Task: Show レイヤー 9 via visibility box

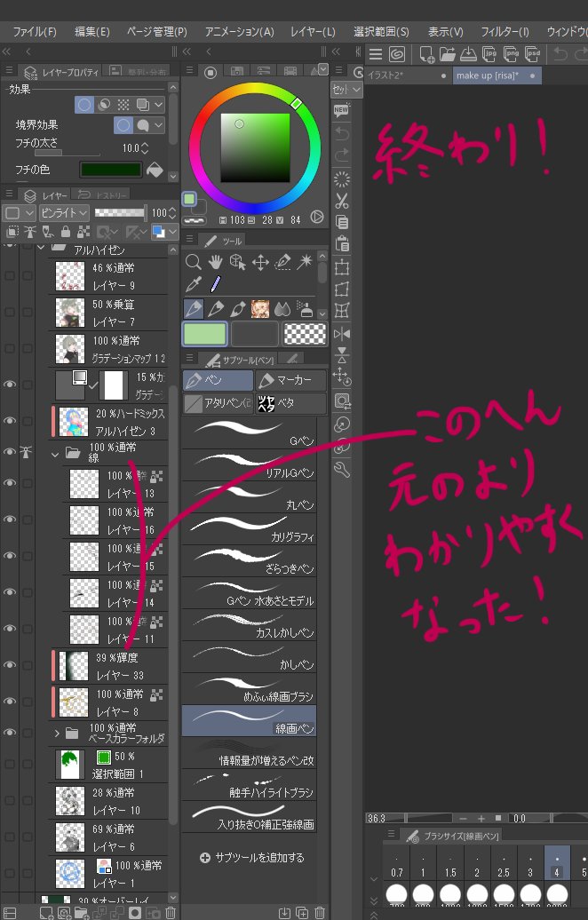Action: 10,275
